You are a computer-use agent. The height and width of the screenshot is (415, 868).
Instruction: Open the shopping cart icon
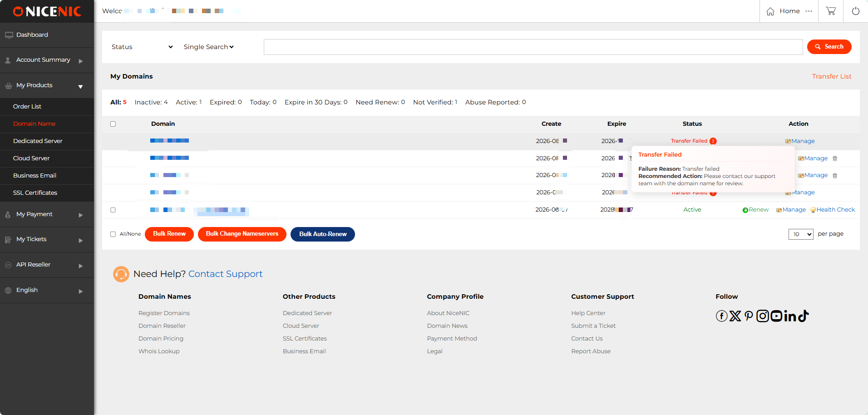point(831,11)
